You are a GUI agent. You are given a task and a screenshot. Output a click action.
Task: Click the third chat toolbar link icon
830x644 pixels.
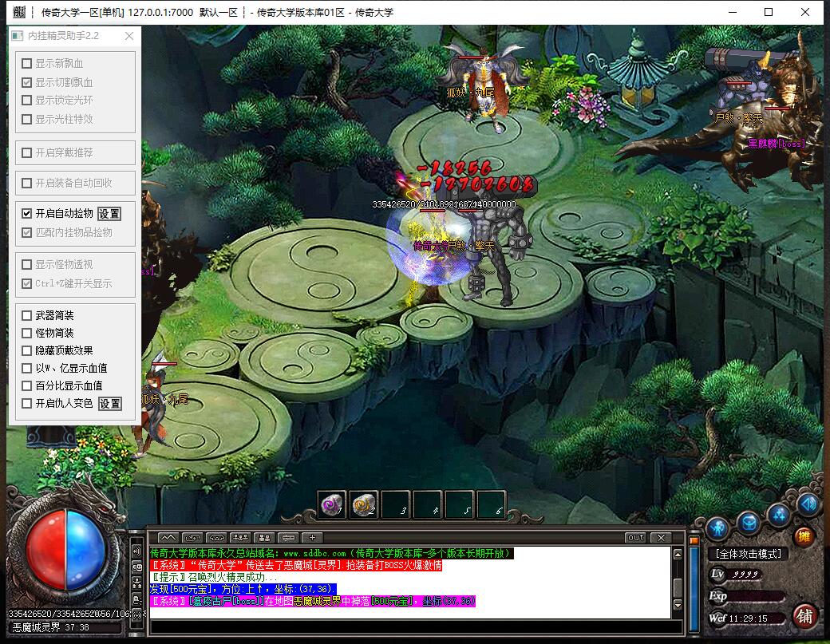pyautogui.click(x=217, y=538)
